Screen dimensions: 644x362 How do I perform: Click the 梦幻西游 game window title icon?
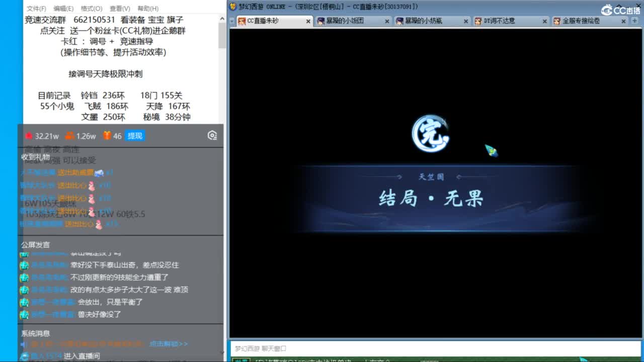[x=233, y=7]
